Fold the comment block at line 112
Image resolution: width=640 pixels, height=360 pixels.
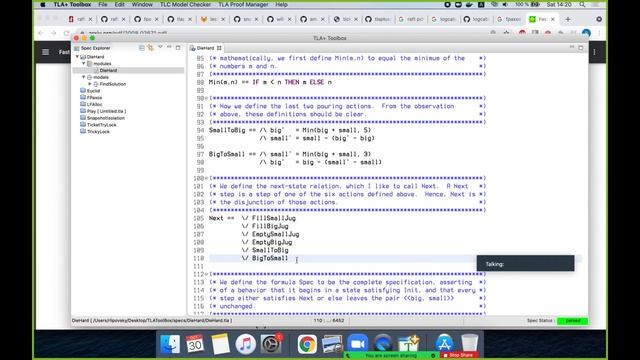[206, 274]
